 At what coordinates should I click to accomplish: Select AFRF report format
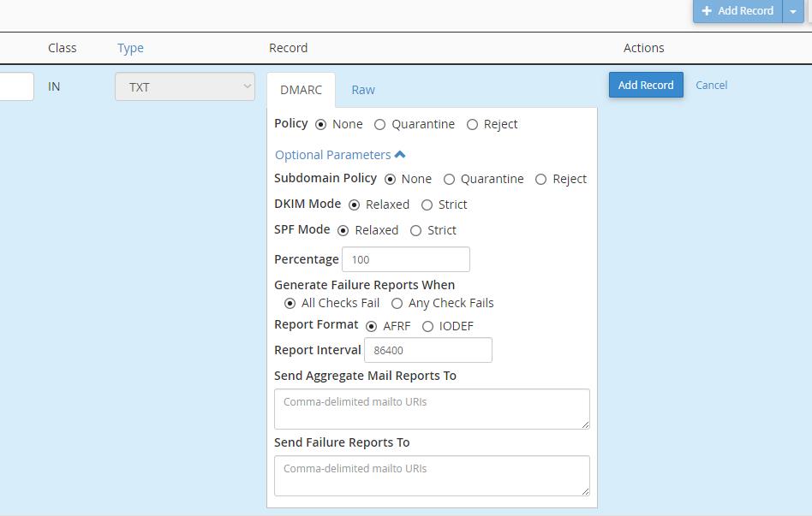[371, 327]
